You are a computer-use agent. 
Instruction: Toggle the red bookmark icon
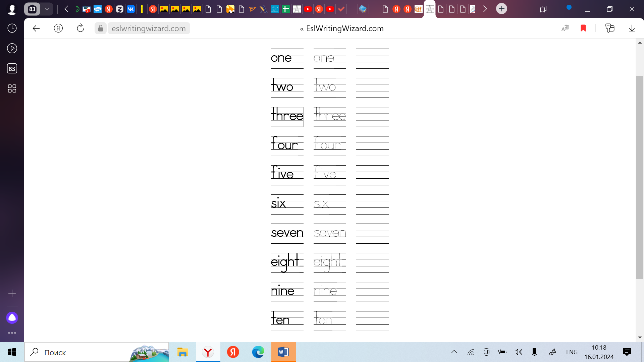[x=583, y=28]
